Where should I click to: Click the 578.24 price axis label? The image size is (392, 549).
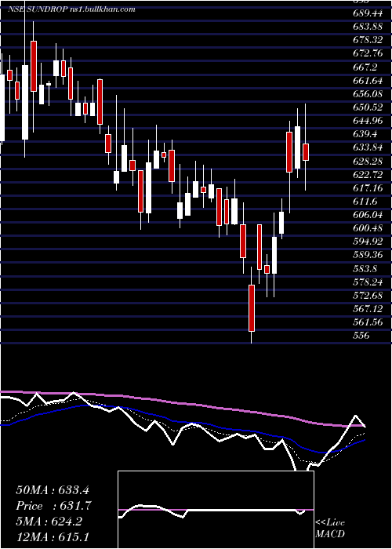(368, 282)
